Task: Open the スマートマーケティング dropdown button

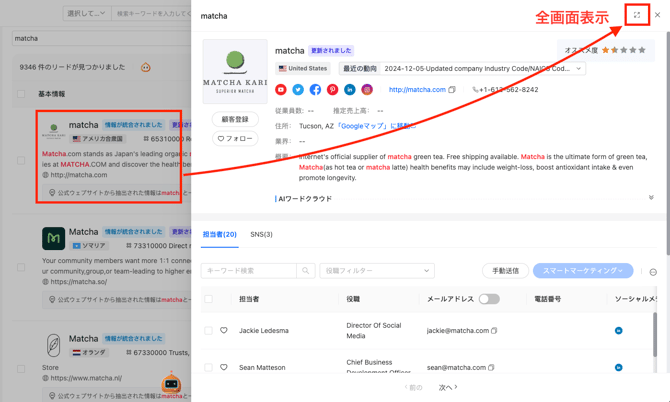Action: [583, 270]
